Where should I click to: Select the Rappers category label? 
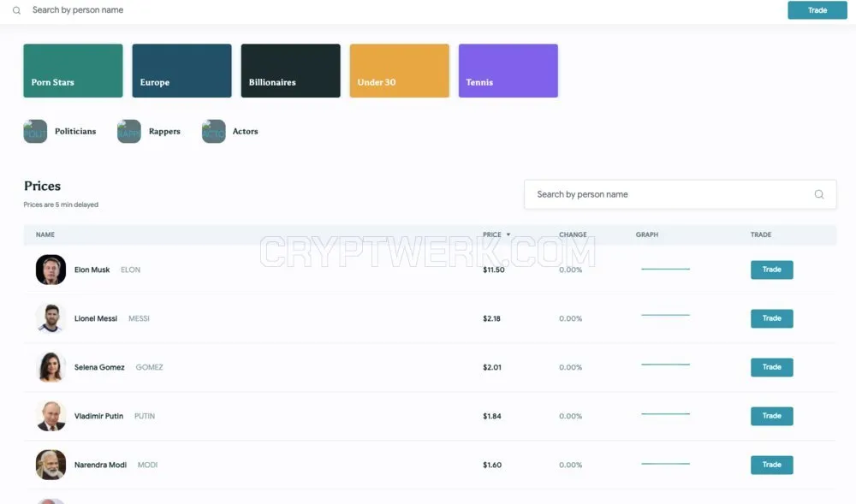tap(164, 132)
